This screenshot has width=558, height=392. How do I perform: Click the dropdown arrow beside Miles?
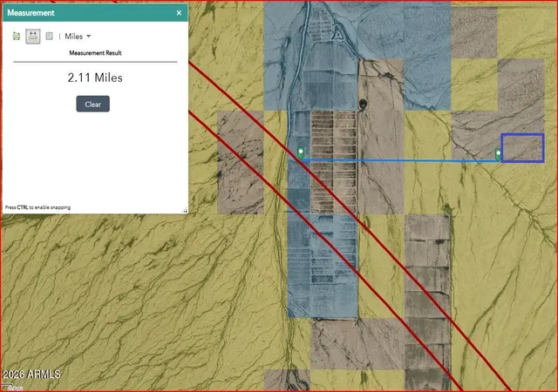pos(89,36)
